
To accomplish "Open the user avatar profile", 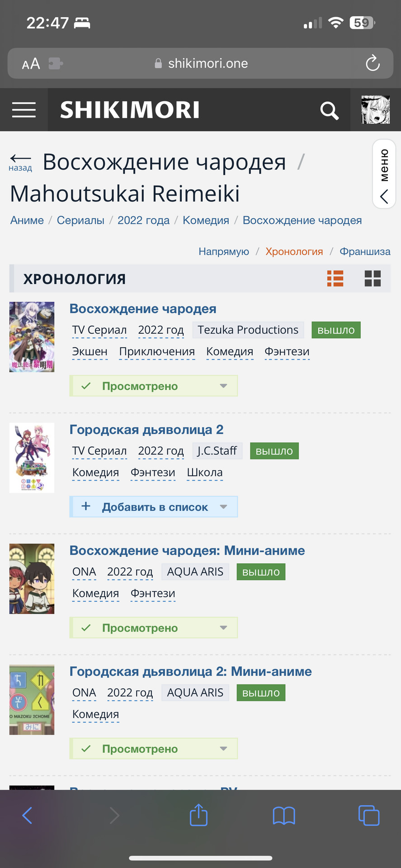I will point(376,110).
